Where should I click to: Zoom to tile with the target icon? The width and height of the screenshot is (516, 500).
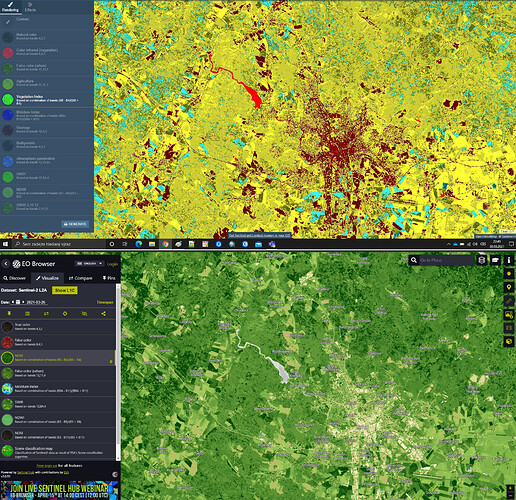(65, 314)
